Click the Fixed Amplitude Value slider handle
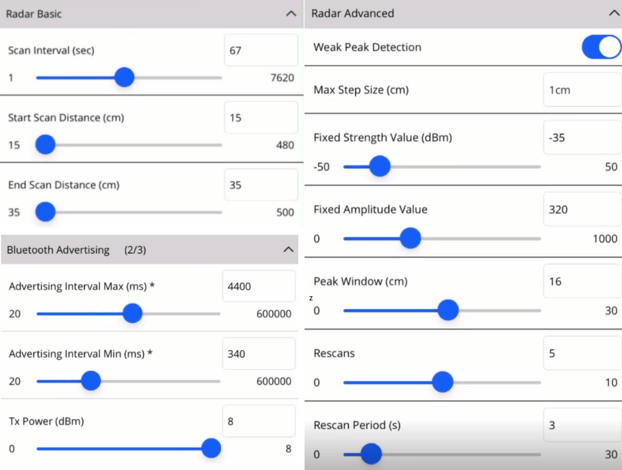This screenshot has height=470, width=622. pyautogui.click(x=410, y=238)
